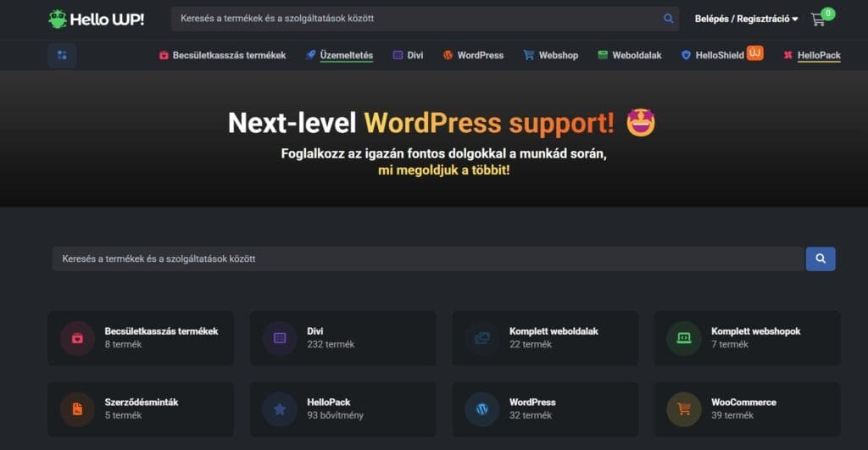
Task: Click the red Becsületkasszás termékek menu icon
Action: click(x=164, y=55)
